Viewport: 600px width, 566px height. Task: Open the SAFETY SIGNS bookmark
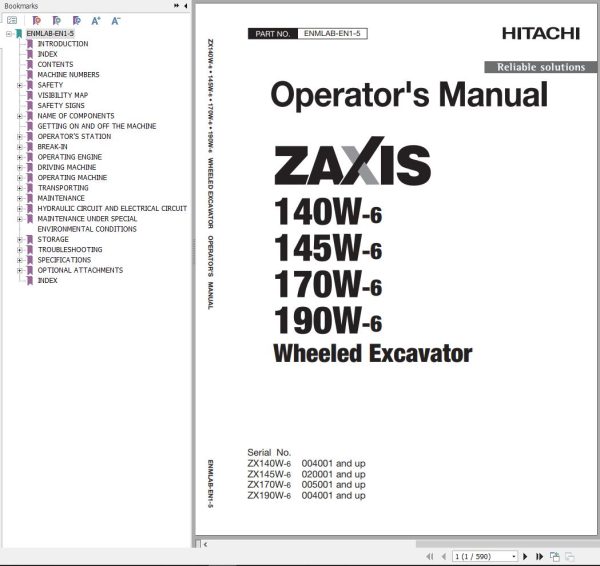[x=61, y=106]
